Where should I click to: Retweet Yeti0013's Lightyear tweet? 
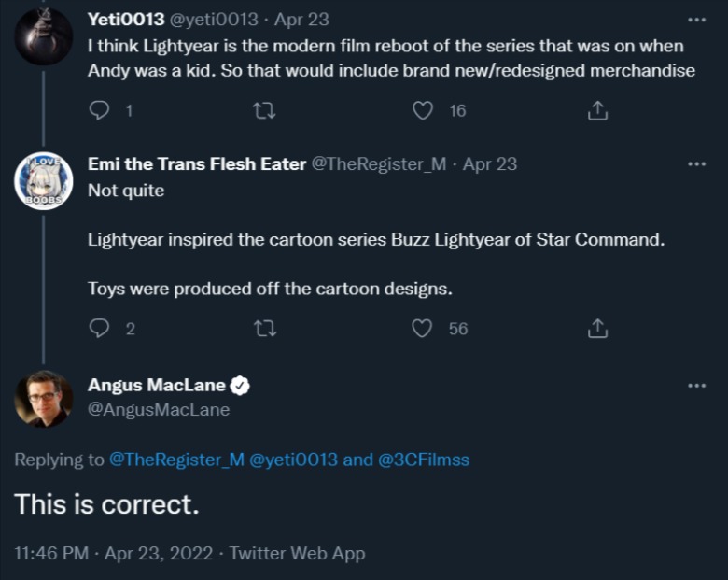coord(264,111)
